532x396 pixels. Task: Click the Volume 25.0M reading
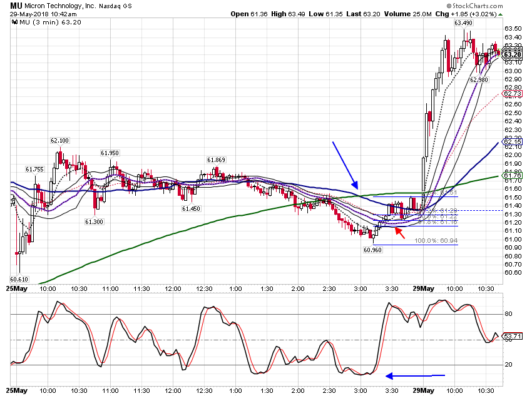(408, 14)
